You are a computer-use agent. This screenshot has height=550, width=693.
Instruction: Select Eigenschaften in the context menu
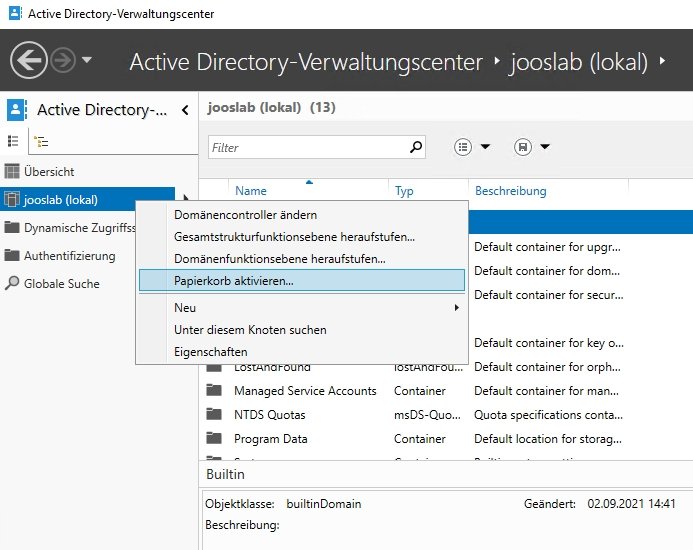(x=211, y=352)
